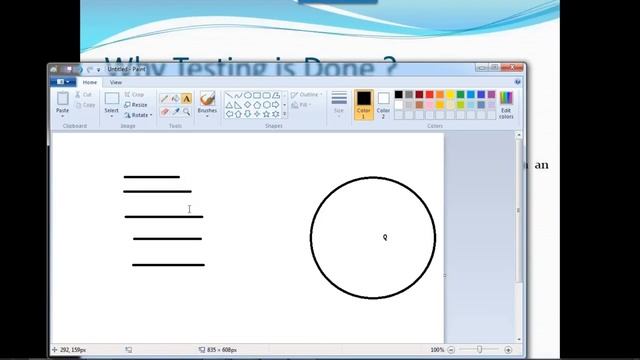Choose the Diamond shape

coord(248,105)
